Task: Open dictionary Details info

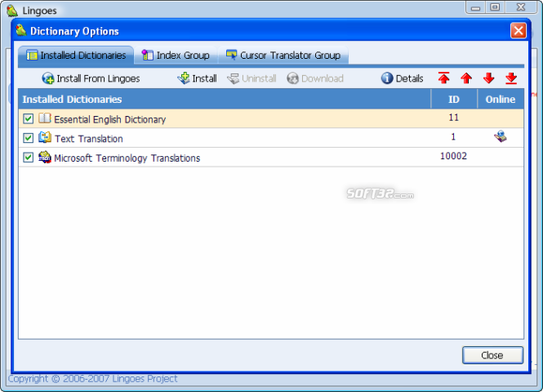Action: tap(402, 78)
